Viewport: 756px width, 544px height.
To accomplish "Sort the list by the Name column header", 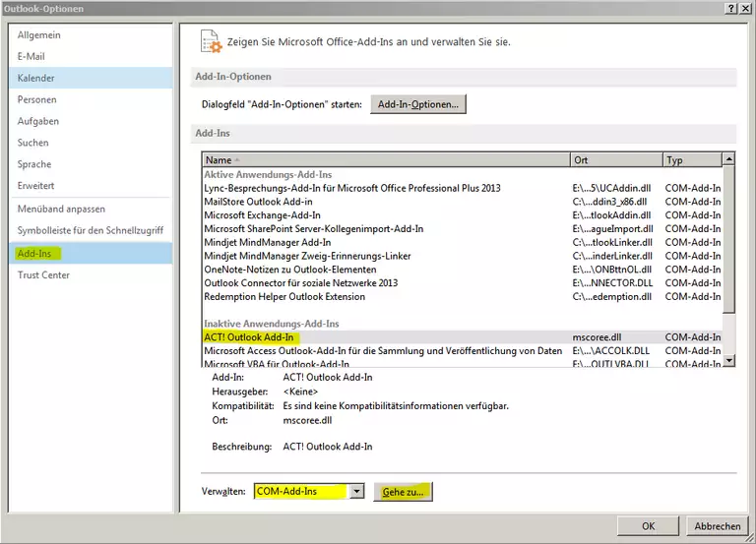I will pos(386,159).
